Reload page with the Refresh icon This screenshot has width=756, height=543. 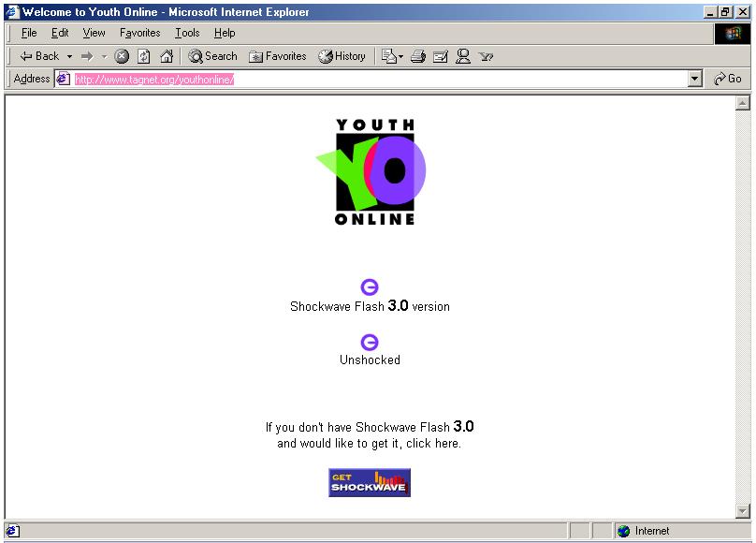[144, 56]
